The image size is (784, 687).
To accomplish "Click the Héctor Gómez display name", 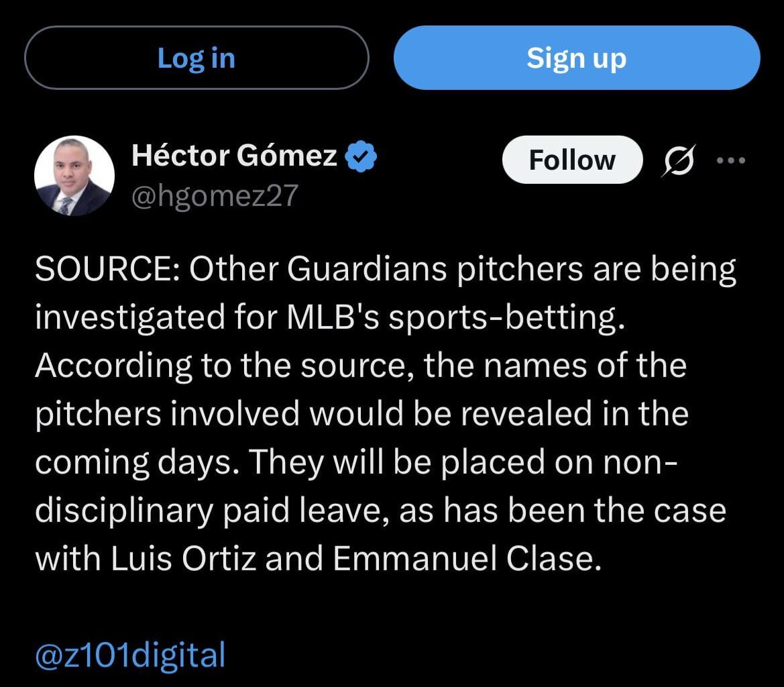I will click(234, 156).
